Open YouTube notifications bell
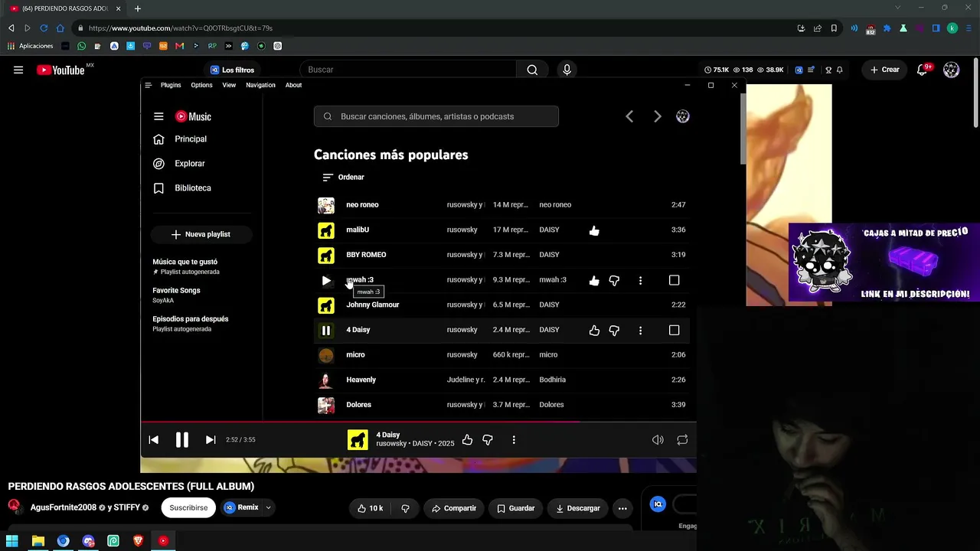This screenshot has width=980, height=551. coord(923,70)
